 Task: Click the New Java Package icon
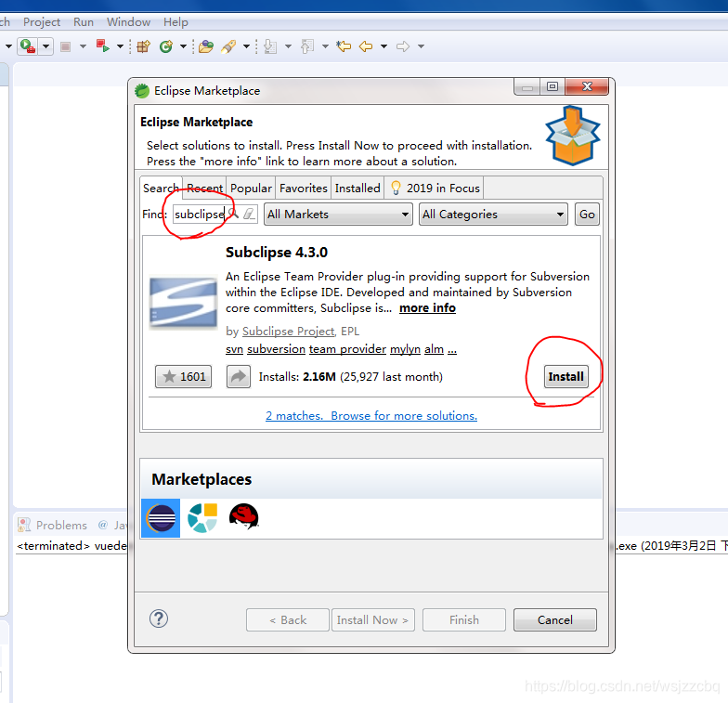[x=143, y=46]
